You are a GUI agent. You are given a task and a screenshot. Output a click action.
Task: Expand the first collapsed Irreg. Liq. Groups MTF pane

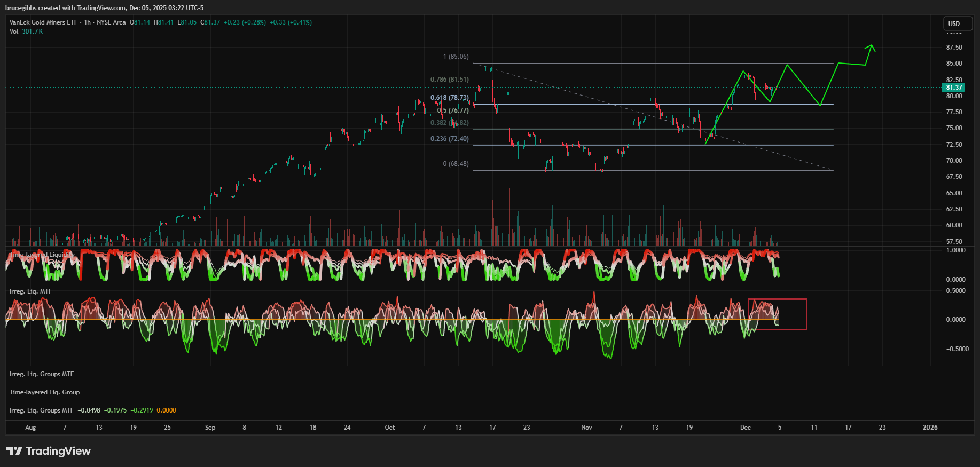click(42, 374)
